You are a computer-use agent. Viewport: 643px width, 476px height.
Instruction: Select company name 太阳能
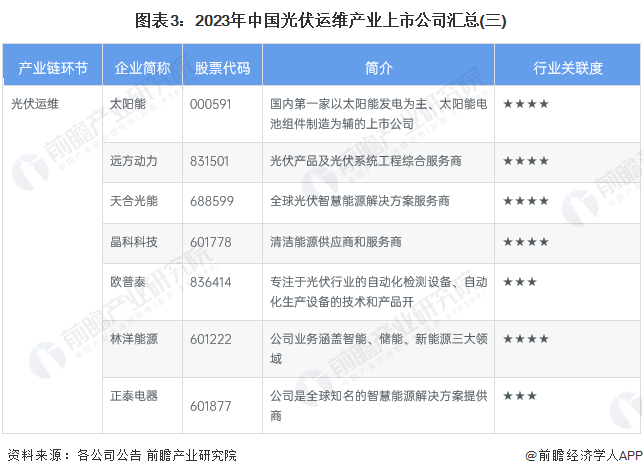pos(128,104)
